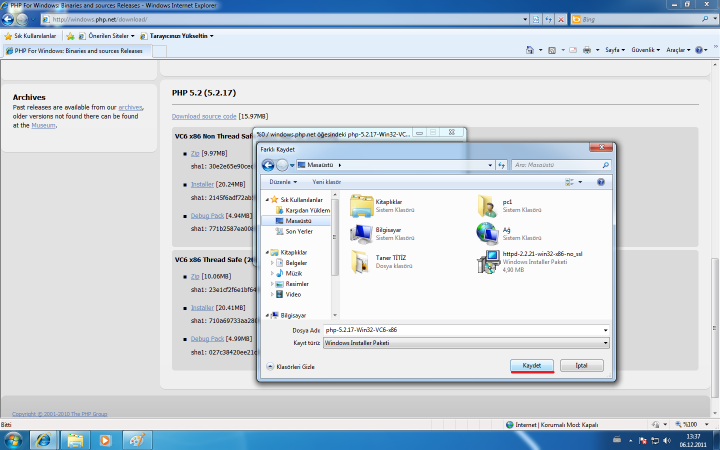Expand the Video tree node
Viewport: 720px width, 450px height.
[x=272, y=294]
